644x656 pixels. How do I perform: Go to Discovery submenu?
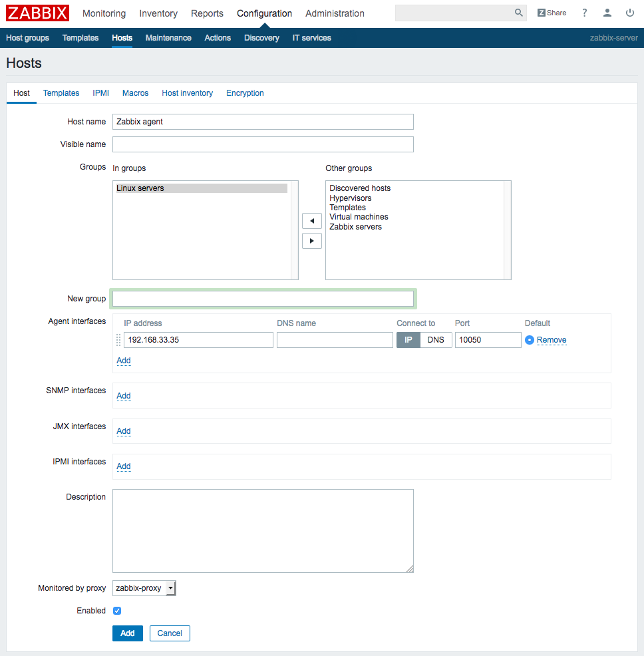click(x=261, y=38)
